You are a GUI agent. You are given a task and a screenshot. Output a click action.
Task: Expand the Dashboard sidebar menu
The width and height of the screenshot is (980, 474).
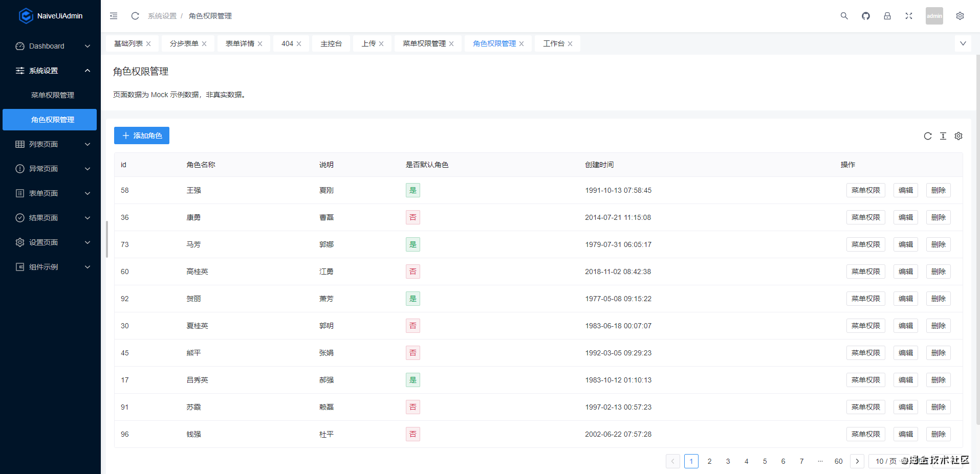(x=50, y=46)
